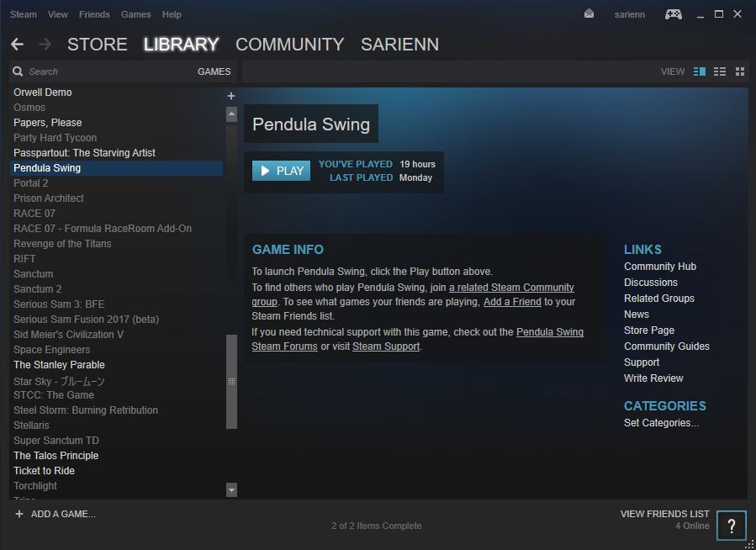Open the related Steam Community group link
Screen dimensions: 756x550
click(x=511, y=288)
